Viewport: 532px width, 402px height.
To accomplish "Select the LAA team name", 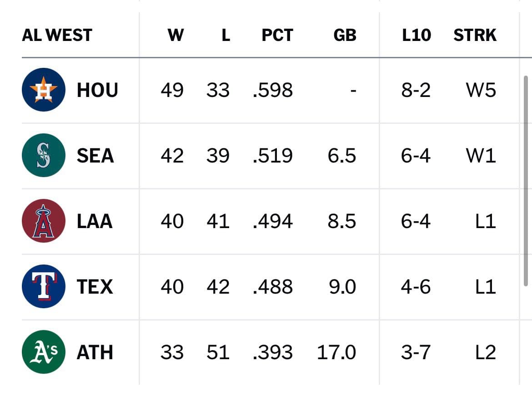I will pos(95,221).
